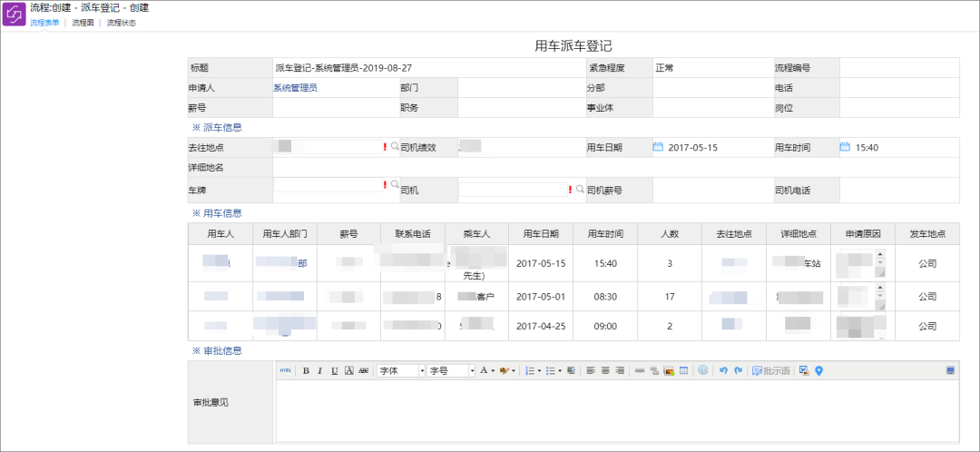Open the 字号 font size dropdown

(451, 370)
